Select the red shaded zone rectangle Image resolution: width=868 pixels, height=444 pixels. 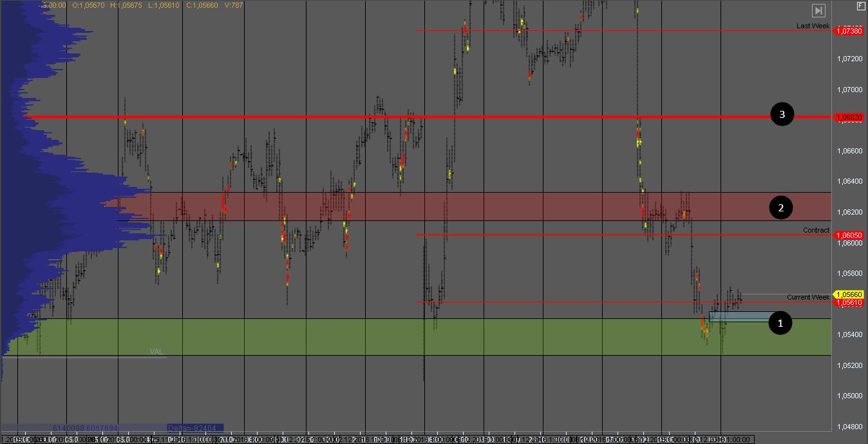coord(451,206)
